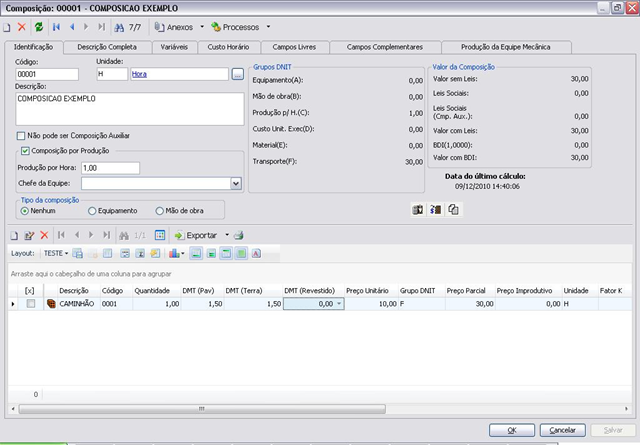Image resolution: width=640 pixels, height=445 pixels.
Task: Open Anexos attachments
Action: click(174, 27)
